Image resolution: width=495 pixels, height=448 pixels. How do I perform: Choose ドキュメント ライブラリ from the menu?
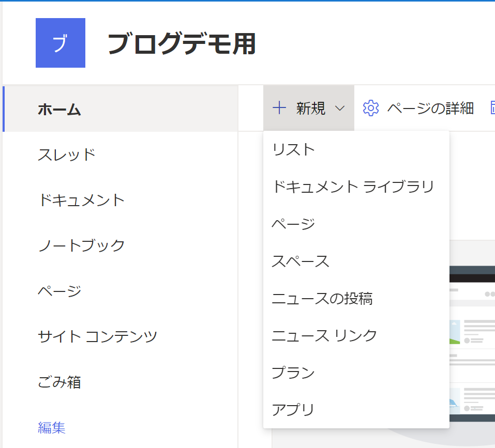tap(356, 187)
